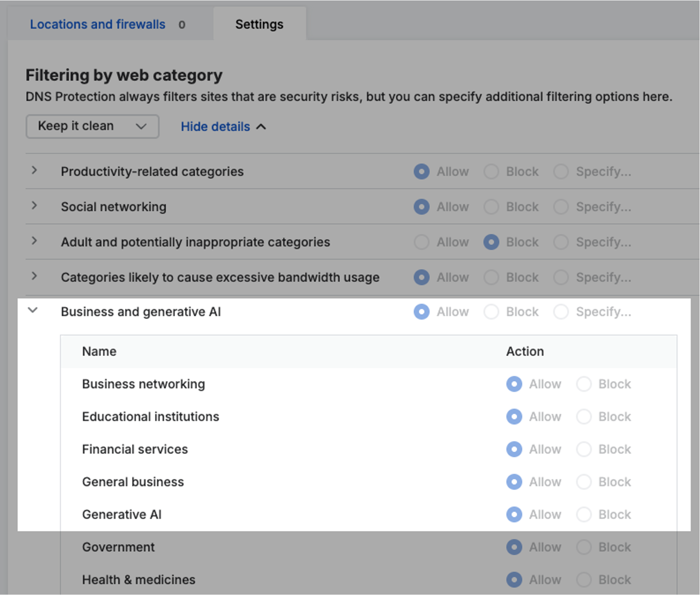Screen dimensions: 700x596
Task: Choose Specify for Social networking
Action: [x=561, y=207]
